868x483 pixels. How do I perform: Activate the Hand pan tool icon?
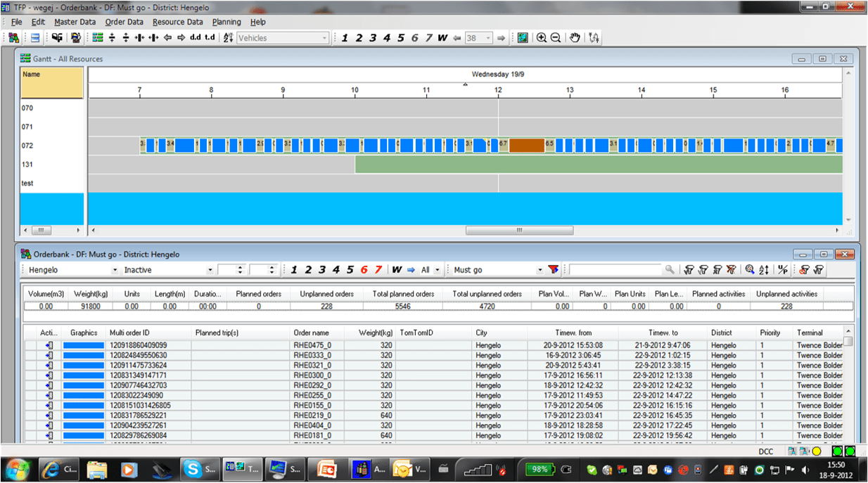coord(575,37)
